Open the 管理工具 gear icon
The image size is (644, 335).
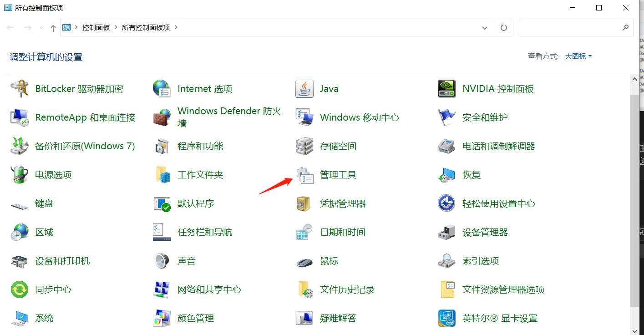tap(304, 175)
